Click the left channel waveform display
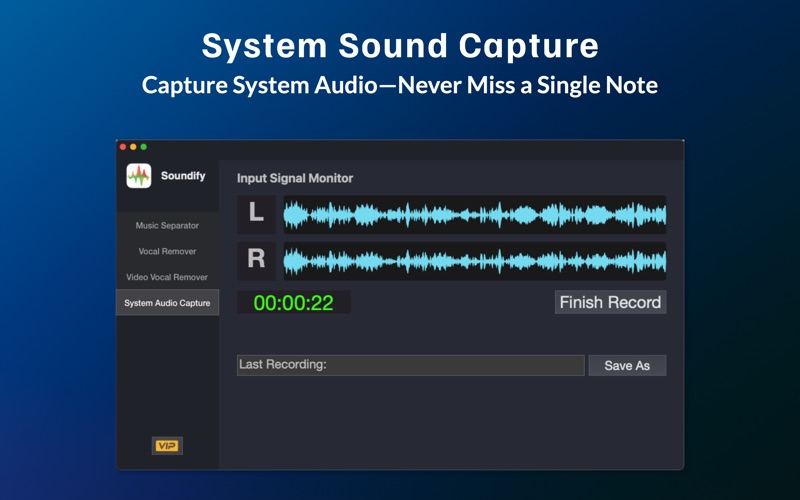 (x=474, y=214)
